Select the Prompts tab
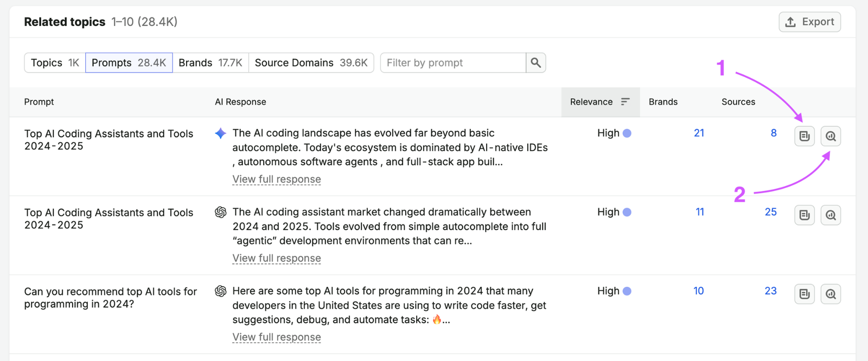 [129, 63]
